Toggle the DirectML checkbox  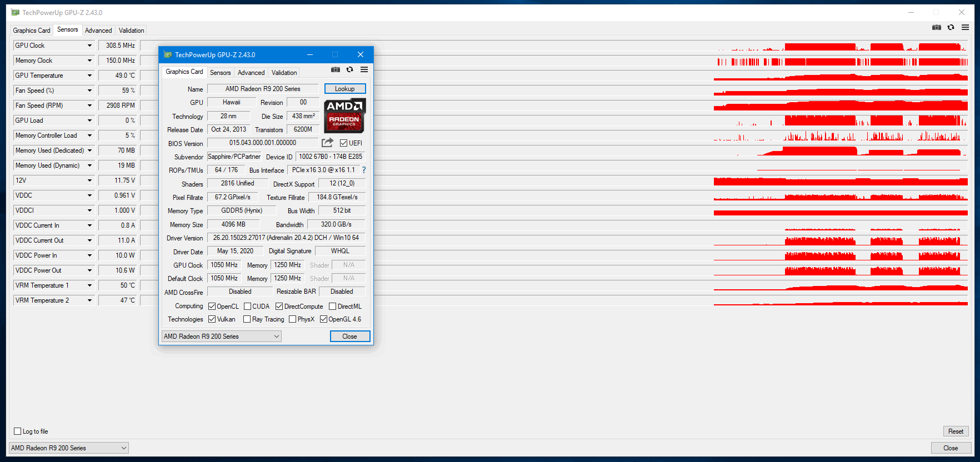(x=333, y=307)
